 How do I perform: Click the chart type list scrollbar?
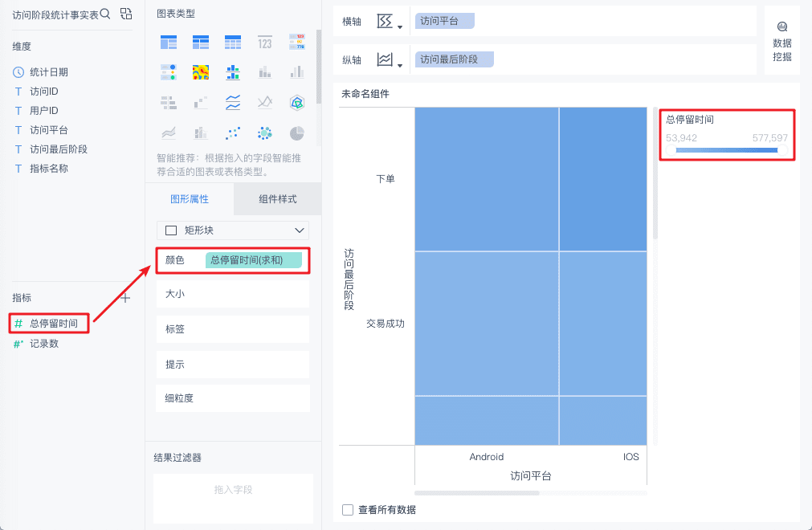tap(319, 66)
